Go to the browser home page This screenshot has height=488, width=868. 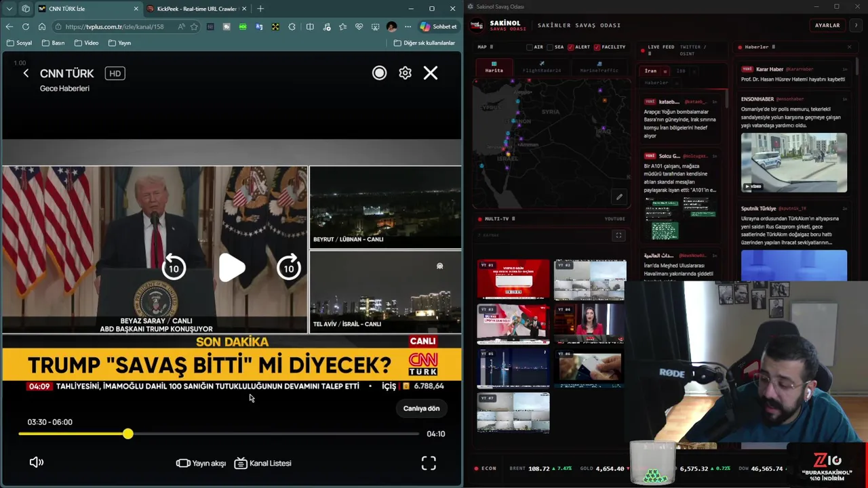tap(41, 26)
